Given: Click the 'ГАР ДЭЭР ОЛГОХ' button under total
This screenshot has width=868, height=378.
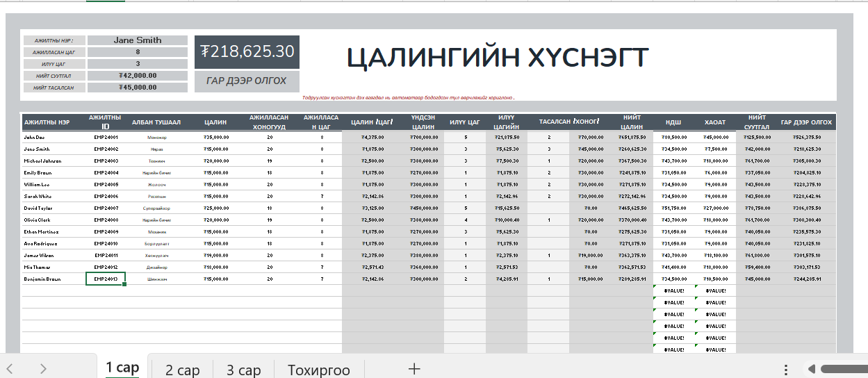Looking at the screenshot, I should pos(247,81).
